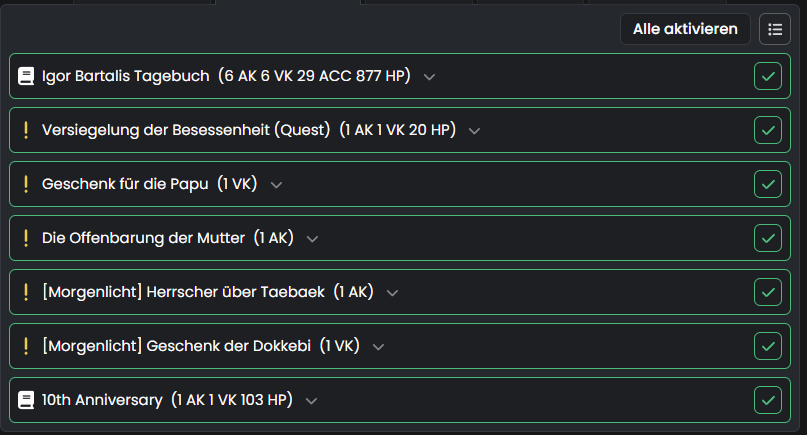Disable the 10th Anniversary checkbox

coord(767,400)
